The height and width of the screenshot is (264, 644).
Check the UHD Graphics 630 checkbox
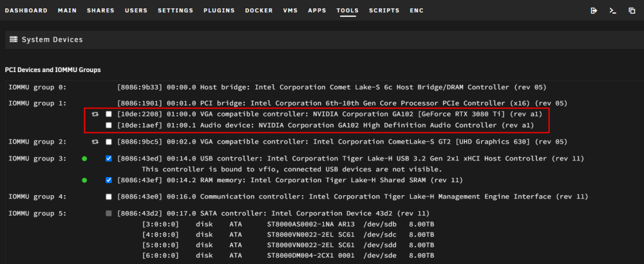108,142
